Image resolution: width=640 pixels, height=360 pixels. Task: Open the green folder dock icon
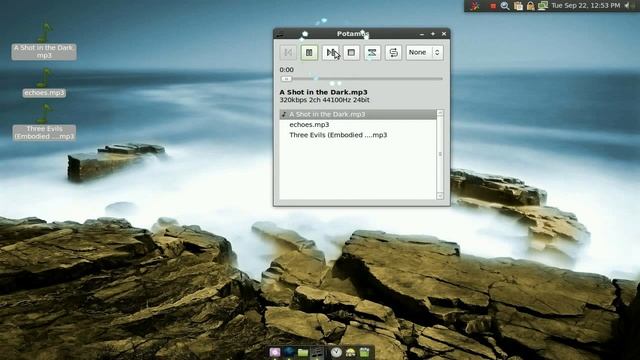303,352
